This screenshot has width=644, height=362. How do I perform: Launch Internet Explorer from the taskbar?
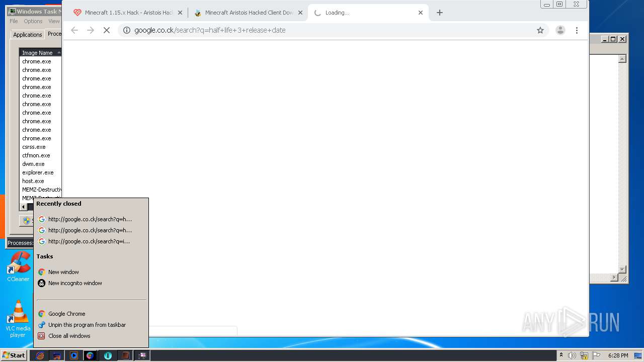(x=40, y=355)
